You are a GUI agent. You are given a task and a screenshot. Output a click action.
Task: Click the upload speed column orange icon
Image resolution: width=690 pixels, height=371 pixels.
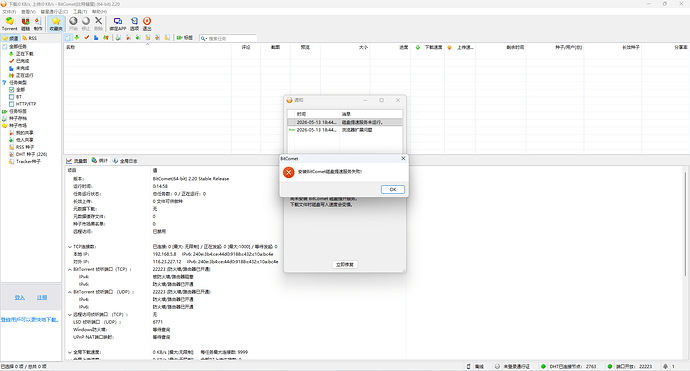click(x=449, y=47)
